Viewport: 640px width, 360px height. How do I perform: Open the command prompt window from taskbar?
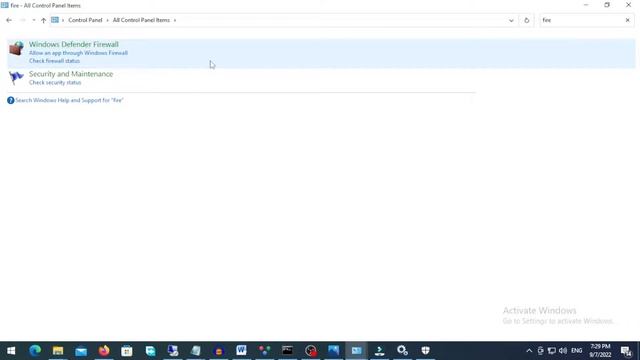(287, 351)
